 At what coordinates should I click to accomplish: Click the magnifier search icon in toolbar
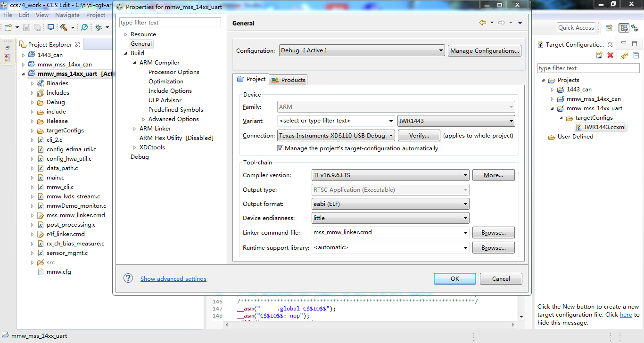pyautogui.click(x=84, y=28)
